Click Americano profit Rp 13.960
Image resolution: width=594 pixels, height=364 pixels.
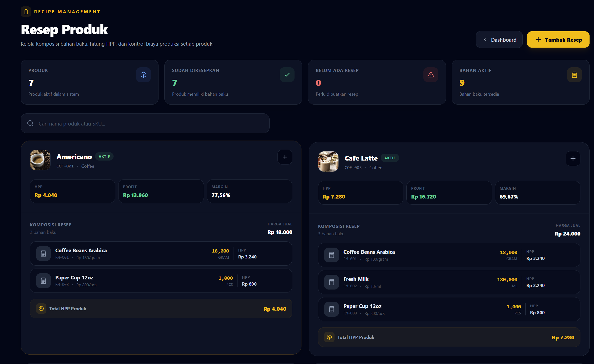click(136, 195)
